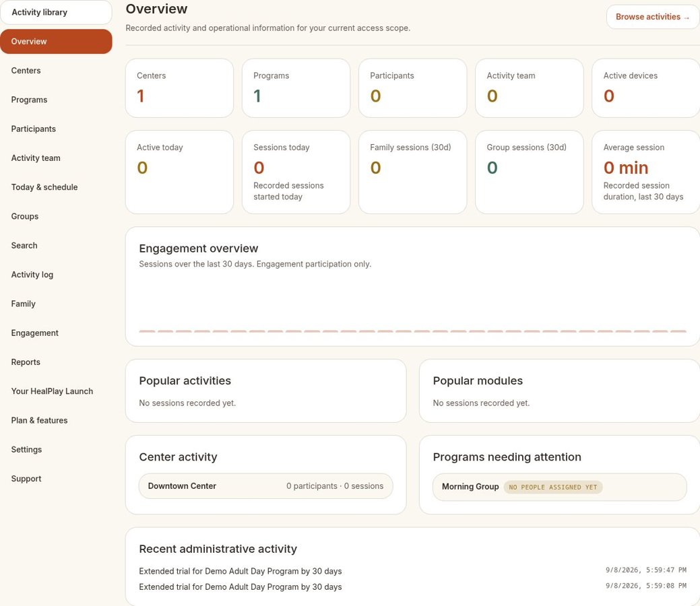This screenshot has width=700, height=606.
Task: Click the Activity team stat card
Action: (x=530, y=88)
